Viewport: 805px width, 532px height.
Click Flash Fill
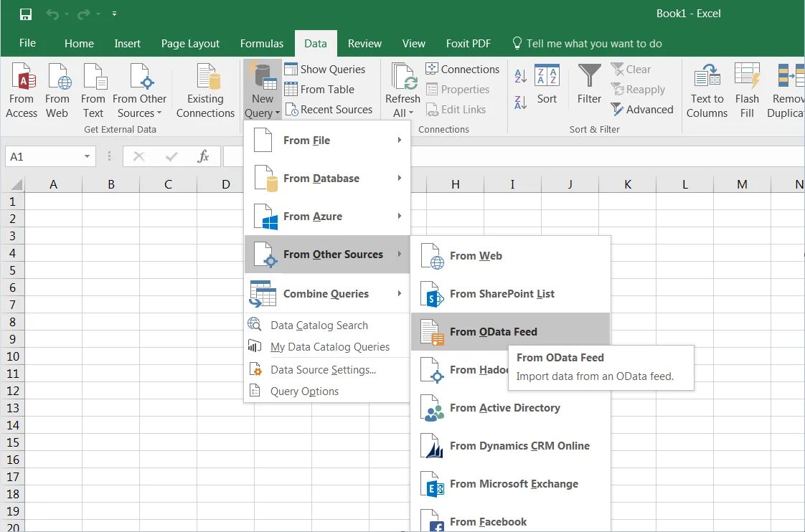tap(747, 90)
